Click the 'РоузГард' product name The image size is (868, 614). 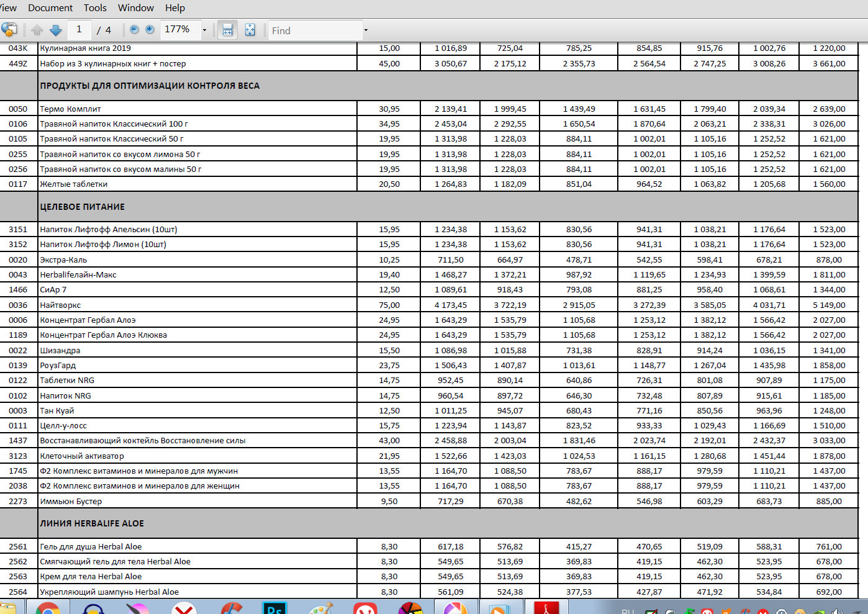58,365
